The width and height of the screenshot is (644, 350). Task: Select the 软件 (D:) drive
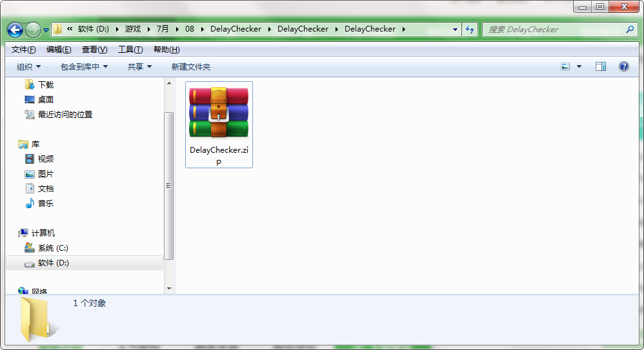click(54, 262)
